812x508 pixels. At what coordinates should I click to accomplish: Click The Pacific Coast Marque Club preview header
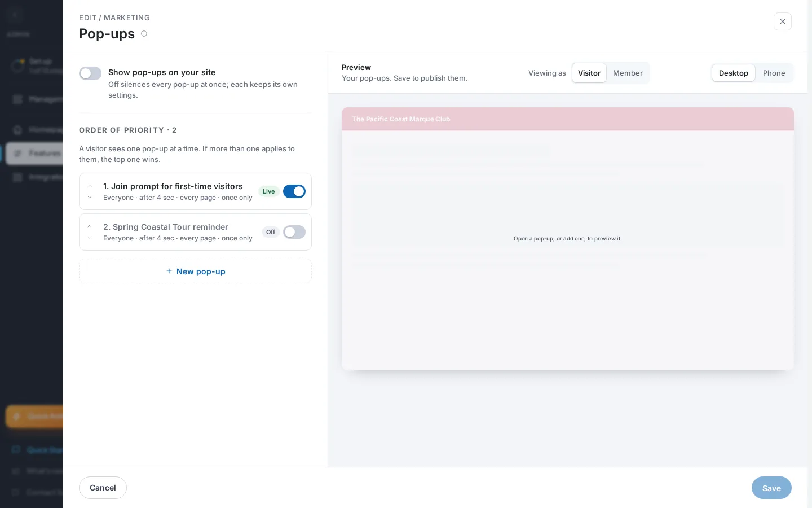(x=568, y=119)
